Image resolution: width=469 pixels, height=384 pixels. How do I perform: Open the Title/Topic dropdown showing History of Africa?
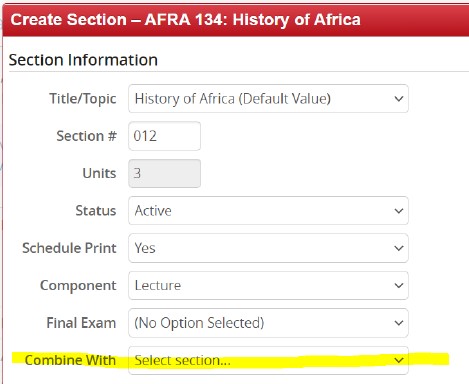268,99
